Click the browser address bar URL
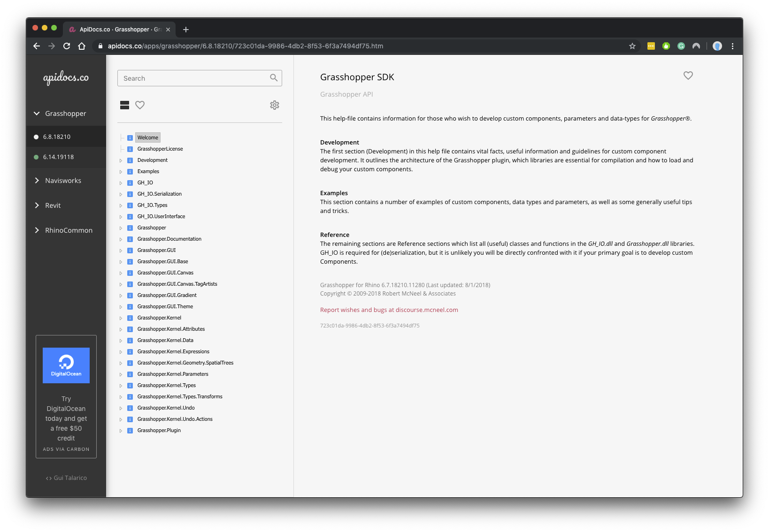The width and height of the screenshot is (769, 532). (246, 46)
